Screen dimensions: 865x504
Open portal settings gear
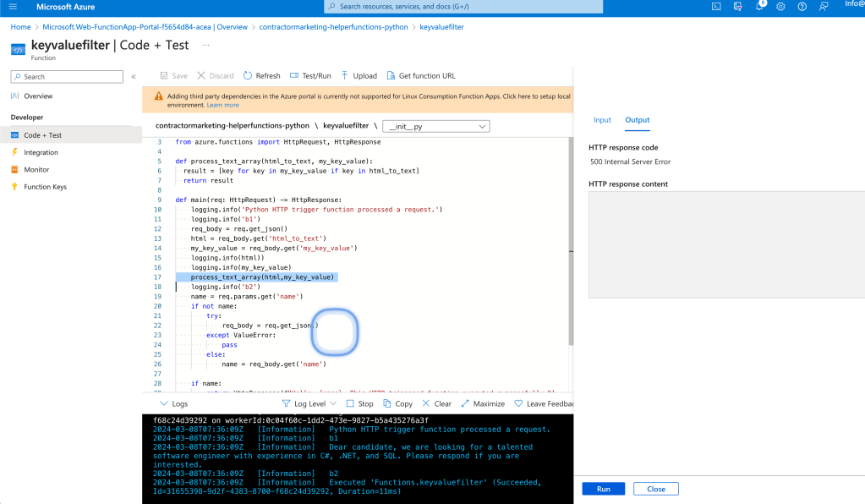(780, 7)
